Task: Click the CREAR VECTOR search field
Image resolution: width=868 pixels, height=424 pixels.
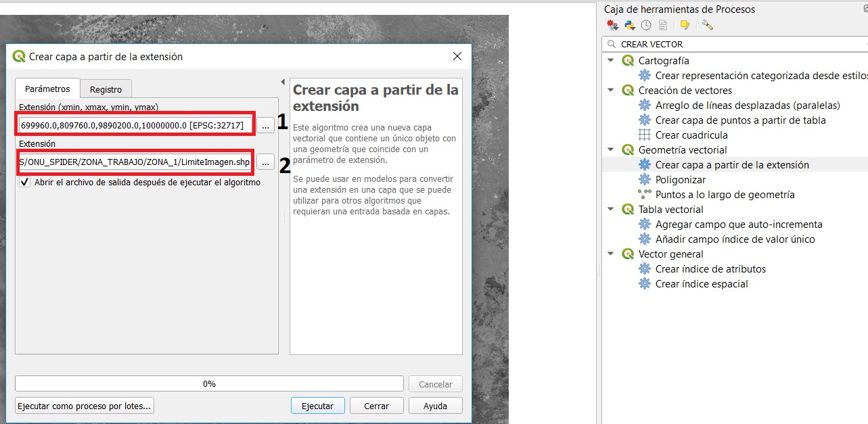Action: click(x=737, y=44)
